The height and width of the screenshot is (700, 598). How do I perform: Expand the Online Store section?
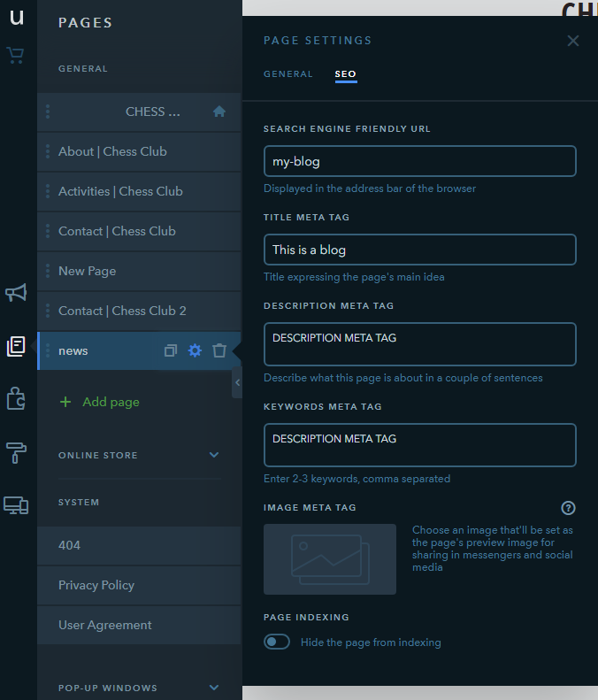coord(213,455)
